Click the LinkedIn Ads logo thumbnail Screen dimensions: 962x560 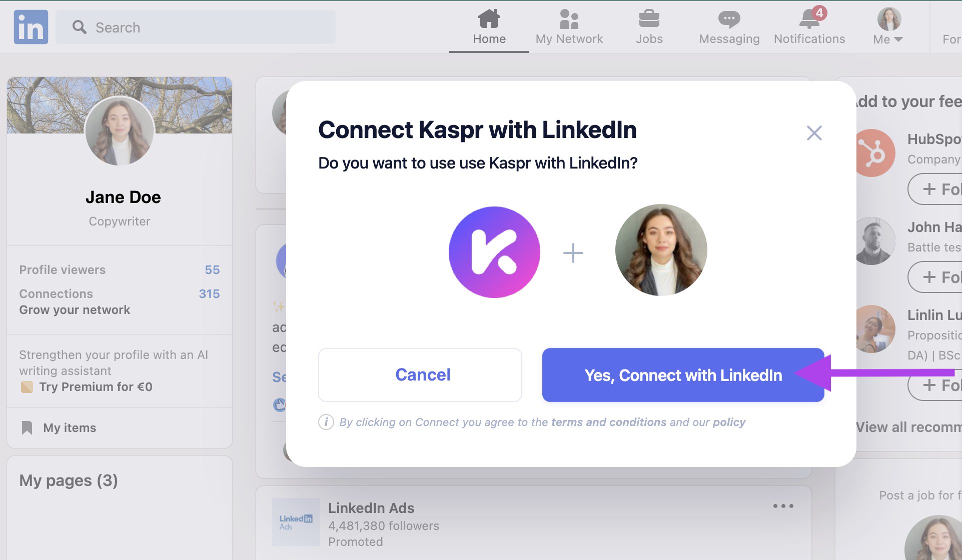tap(296, 522)
